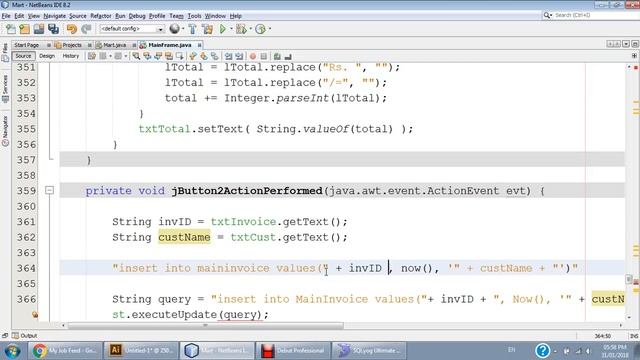
Task: Open the Navigator side panel
Action: pyautogui.click(x=5, y=131)
